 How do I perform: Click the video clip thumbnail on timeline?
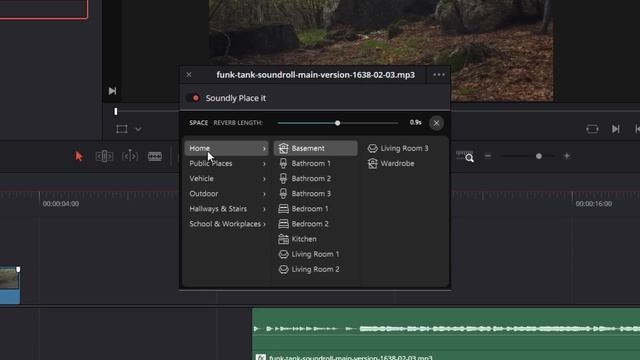click(x=10, y=279)
